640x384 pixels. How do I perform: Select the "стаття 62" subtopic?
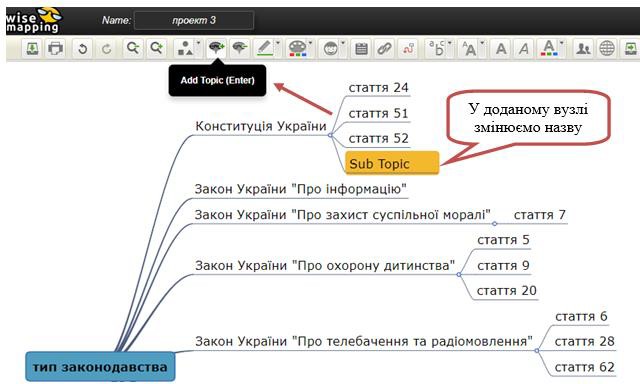click(584, 367)
